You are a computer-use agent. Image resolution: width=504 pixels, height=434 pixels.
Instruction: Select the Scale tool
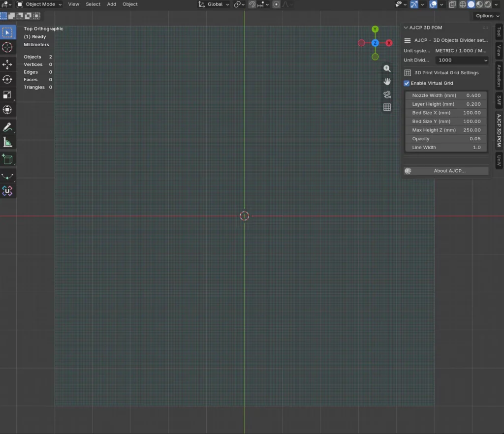[x=7, y=94]
